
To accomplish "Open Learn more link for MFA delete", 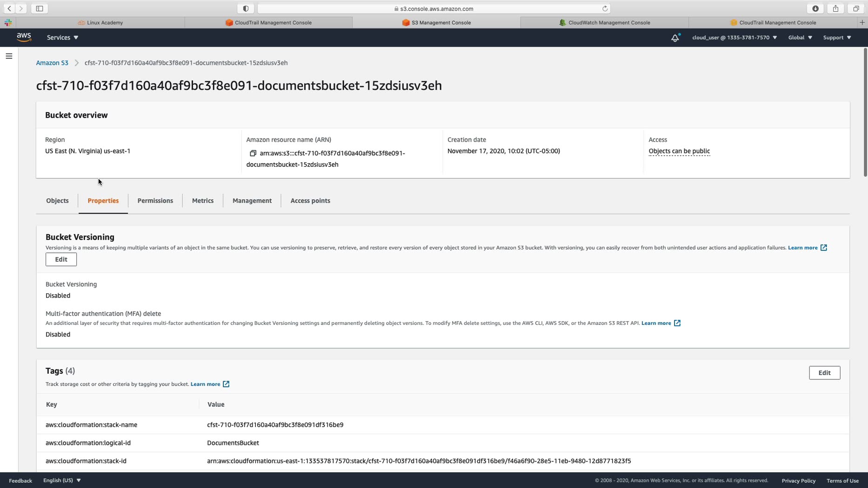I will (x=656, y=323).
